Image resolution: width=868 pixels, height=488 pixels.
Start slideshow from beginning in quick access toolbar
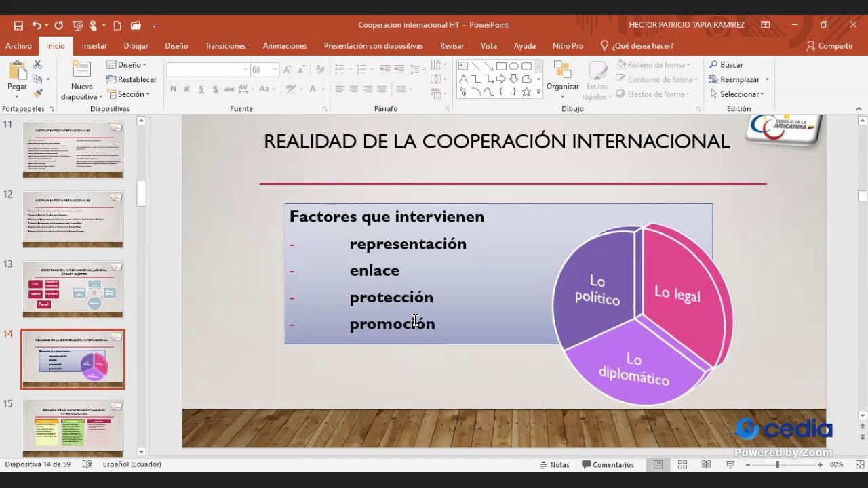(x=77, y=25)
